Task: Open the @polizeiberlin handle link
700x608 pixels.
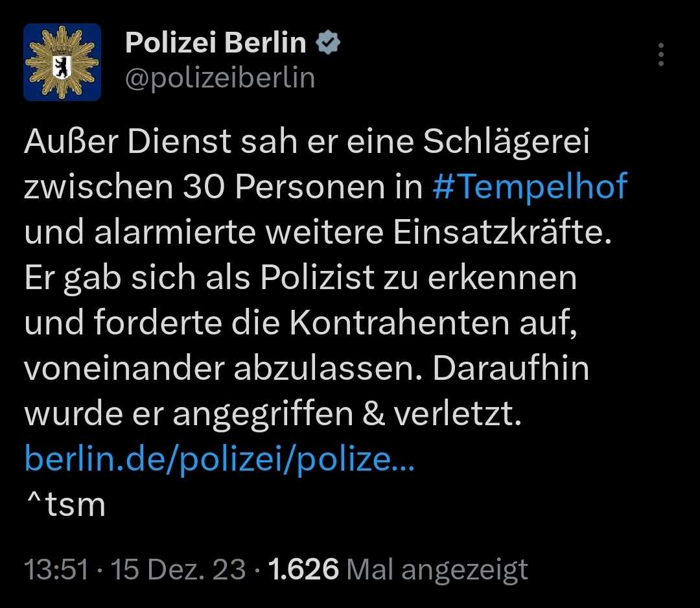Action: point(220,78)
